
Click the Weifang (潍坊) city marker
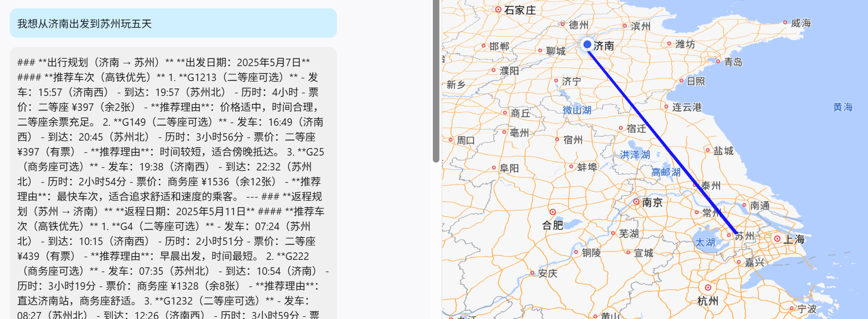[669, 44]
